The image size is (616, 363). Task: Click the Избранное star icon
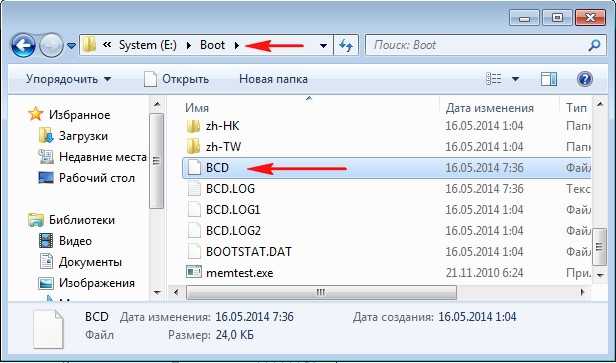point(35,114)
